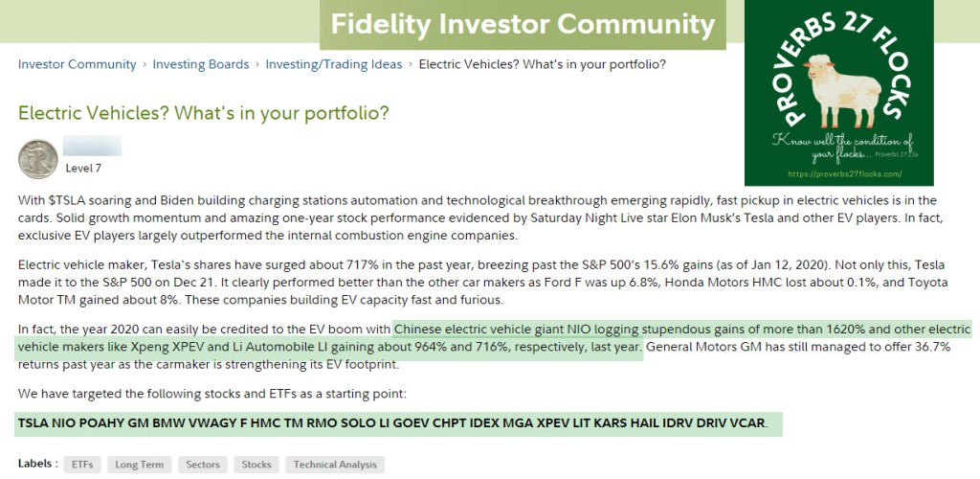
Task: Choose the Stocks label tag
Action: 256,465
